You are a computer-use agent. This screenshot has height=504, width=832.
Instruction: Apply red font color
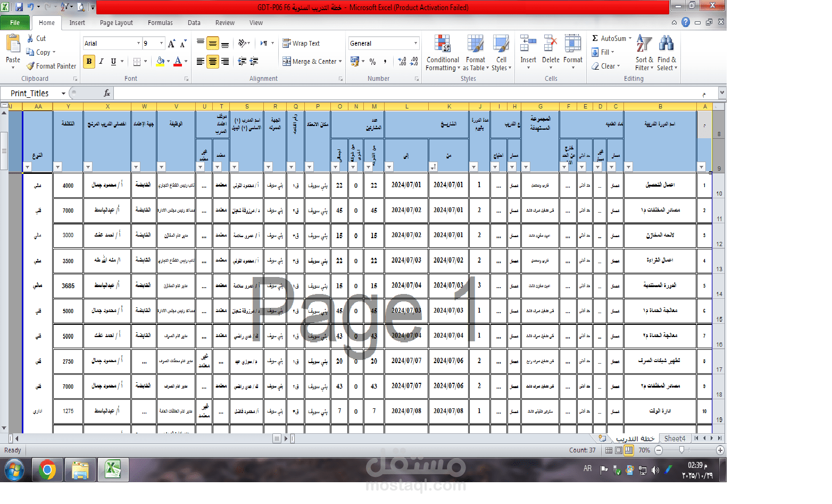pos(178,61)
